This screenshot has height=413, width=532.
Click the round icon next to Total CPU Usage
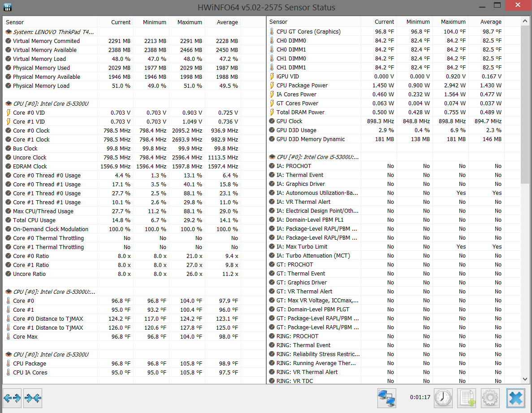pos(9,220)
